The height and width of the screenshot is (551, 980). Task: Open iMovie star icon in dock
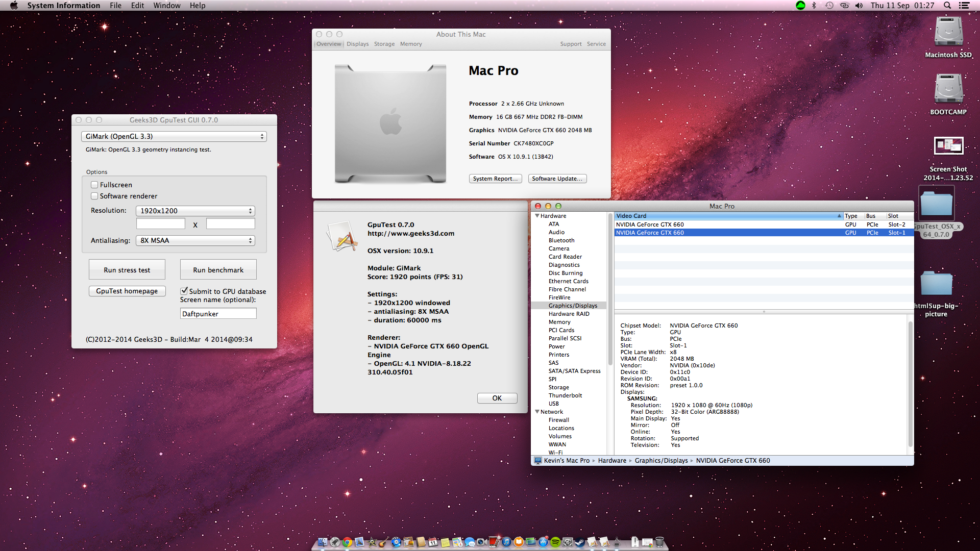(371, 542)
